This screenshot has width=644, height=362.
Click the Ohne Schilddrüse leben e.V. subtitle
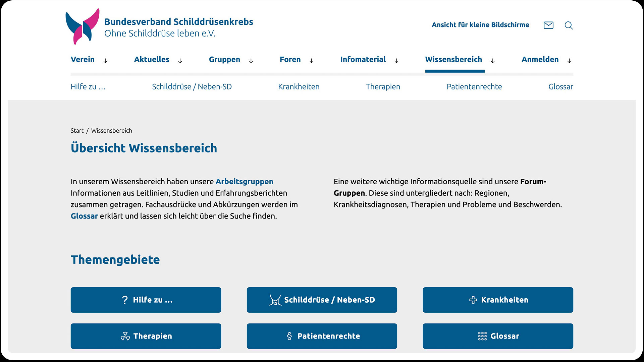[160, 34]
